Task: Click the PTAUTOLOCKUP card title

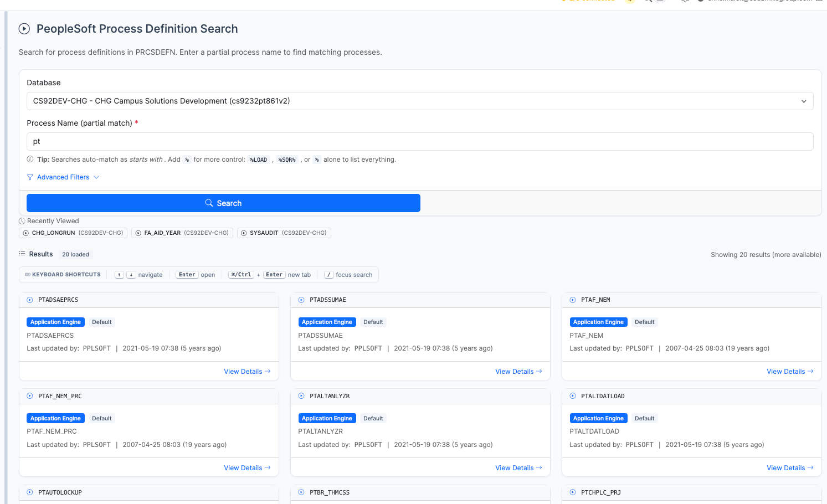Action: (60, 493)
